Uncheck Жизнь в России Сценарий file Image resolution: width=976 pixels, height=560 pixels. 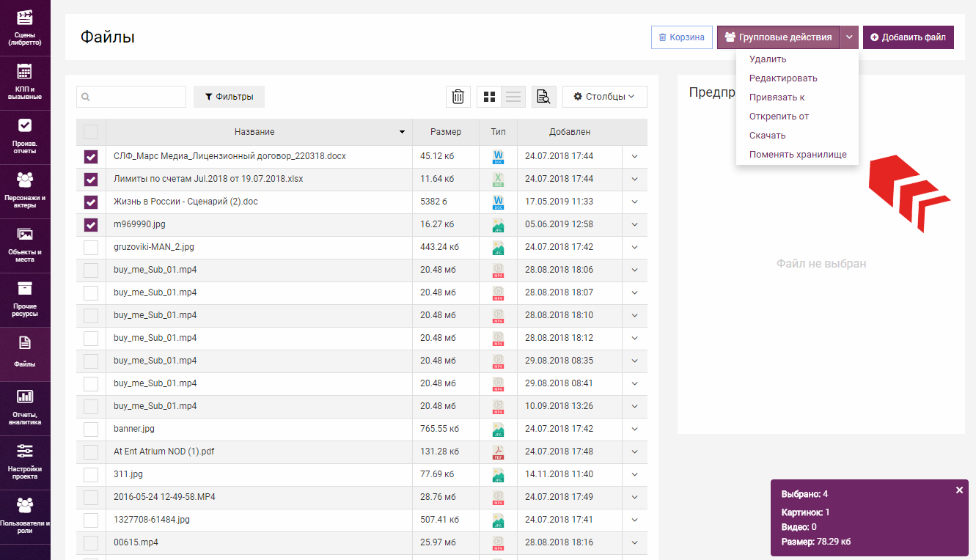91,202
